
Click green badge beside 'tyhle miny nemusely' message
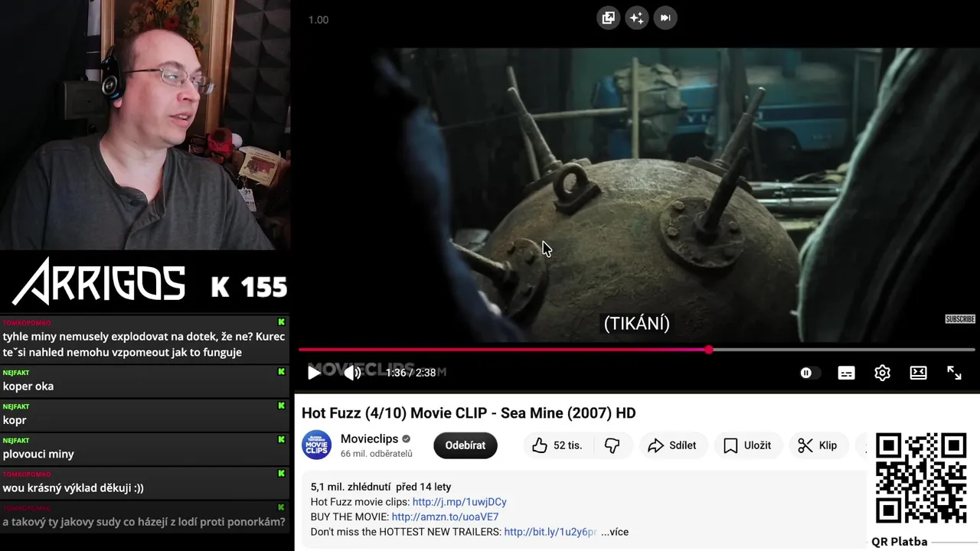coord(282,322)
